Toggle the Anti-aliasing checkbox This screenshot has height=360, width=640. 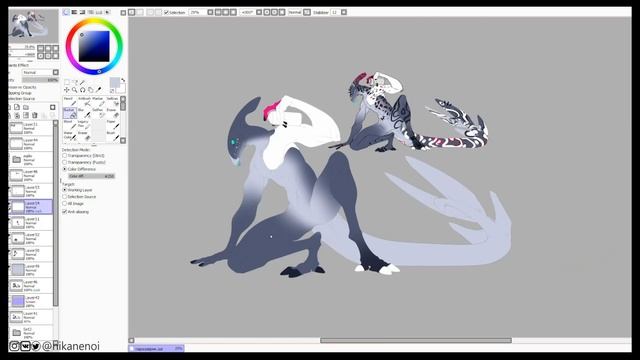click(64, 212)
